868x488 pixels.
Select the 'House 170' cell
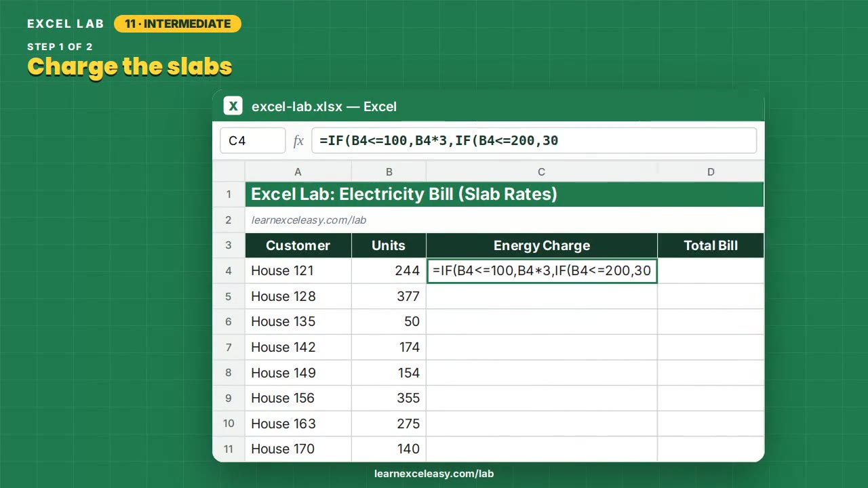click(x=298, y=449)
